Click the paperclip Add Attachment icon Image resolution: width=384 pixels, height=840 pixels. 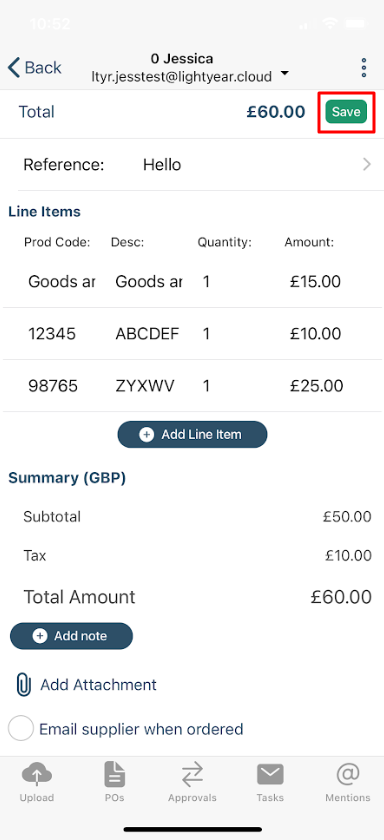coord(23,685)
